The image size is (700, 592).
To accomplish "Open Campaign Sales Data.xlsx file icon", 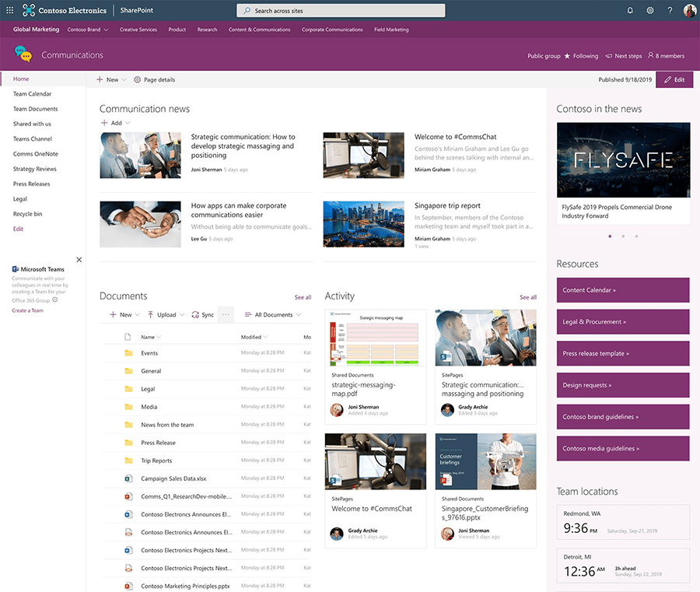I will click(128, 478).
